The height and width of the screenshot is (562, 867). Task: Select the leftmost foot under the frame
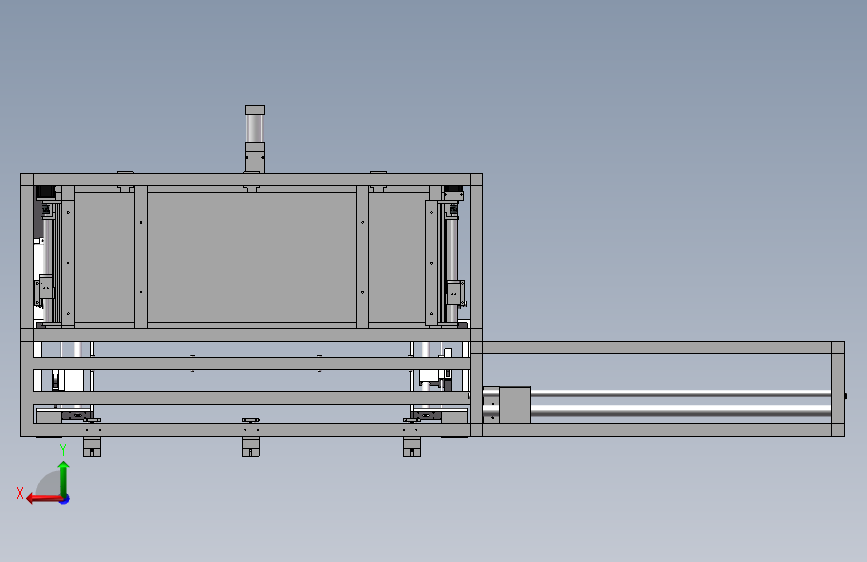[92, 447]
